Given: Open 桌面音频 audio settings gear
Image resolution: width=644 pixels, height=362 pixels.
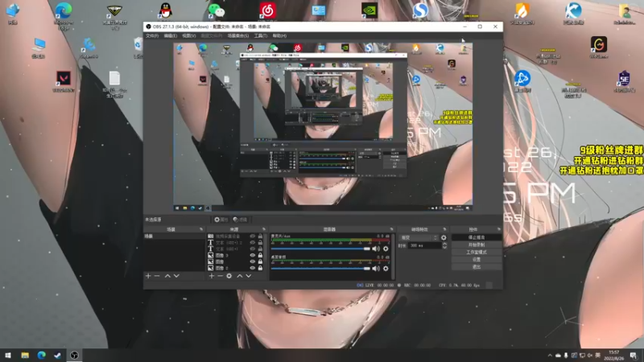Looking at the screenshot, I should [x=386, y=269].
